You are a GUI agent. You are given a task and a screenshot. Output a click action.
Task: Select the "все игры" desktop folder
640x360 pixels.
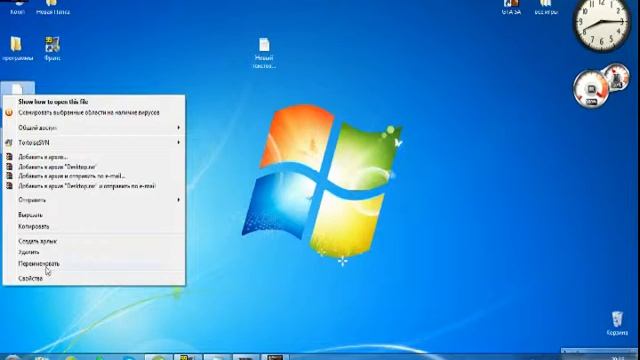click(546, 8)
